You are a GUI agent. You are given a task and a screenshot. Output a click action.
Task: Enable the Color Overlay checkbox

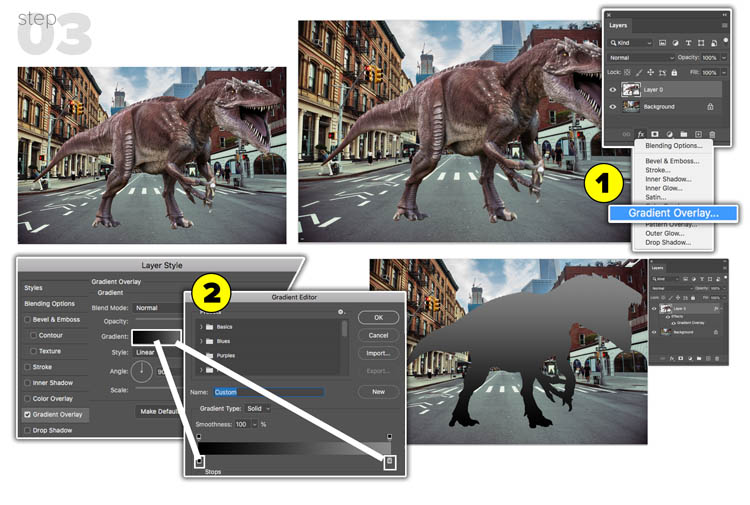pyautogui.click(x=28, y=398)
